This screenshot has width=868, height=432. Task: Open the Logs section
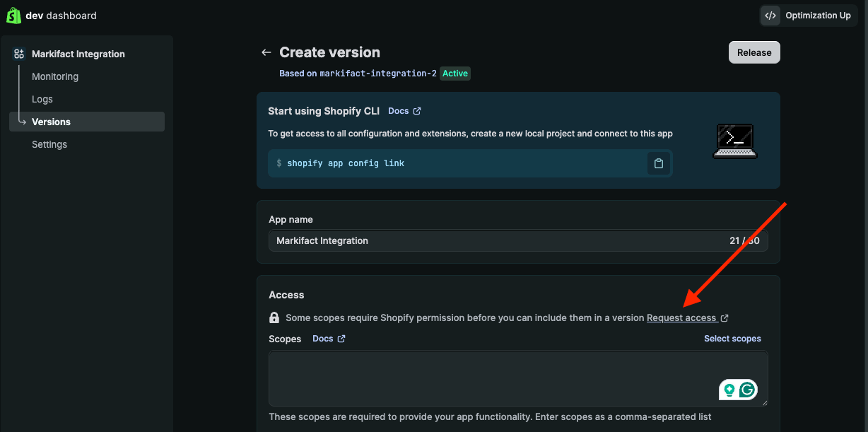[42, 99]
